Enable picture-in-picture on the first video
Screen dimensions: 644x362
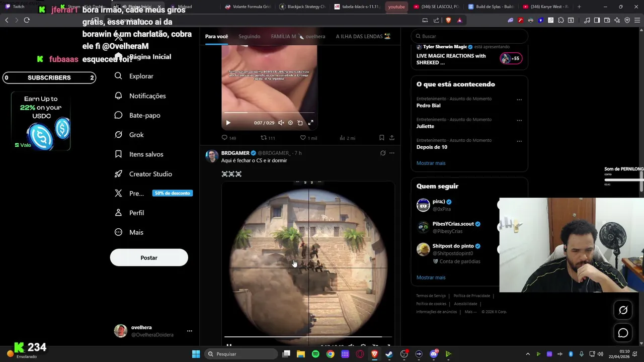[x=300, y=123]
